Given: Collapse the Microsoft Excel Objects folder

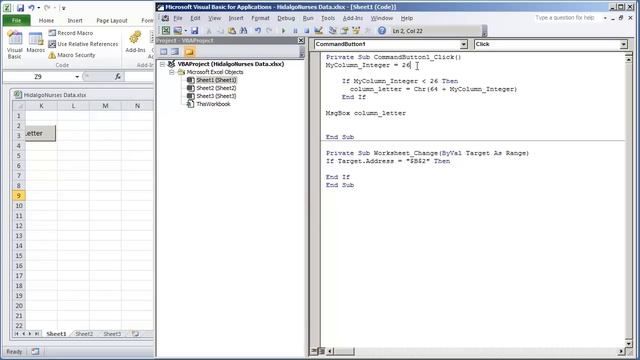Looking at the screenshot, I should pos(172,72).
